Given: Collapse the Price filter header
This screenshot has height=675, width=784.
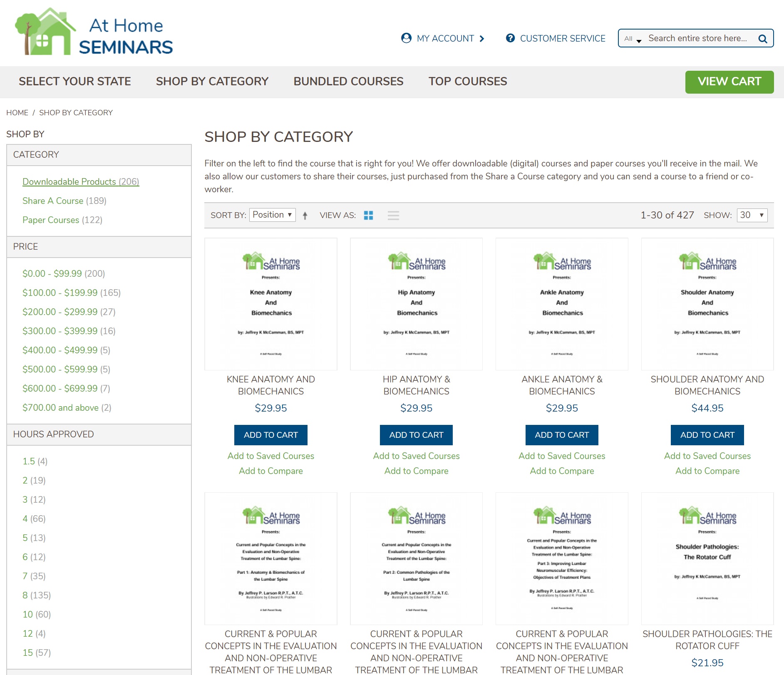Looking at the screenshot, I should tap(99, 247).
